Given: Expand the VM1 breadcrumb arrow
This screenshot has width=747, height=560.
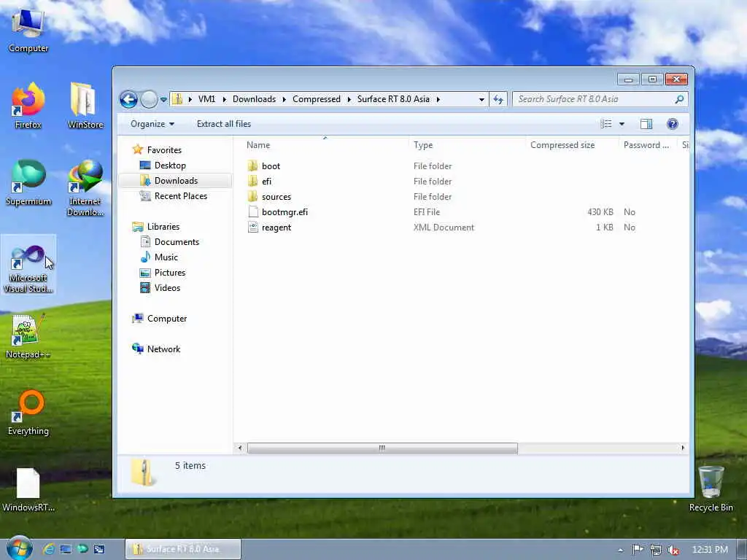Looking at the screenshot, I should 225,99.
